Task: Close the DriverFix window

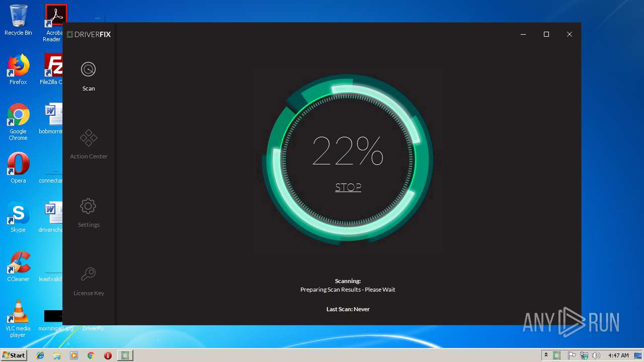Action: tap(570, 34)
